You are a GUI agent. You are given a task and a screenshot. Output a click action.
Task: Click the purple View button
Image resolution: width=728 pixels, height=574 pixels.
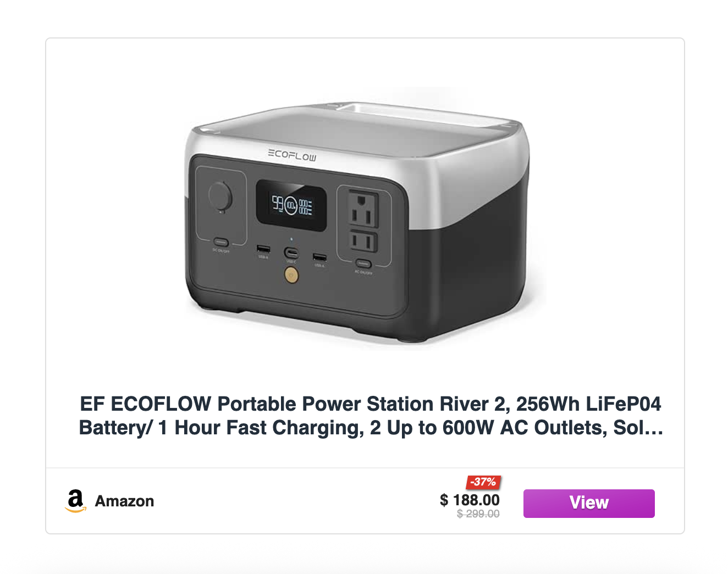tap(589, 503)
